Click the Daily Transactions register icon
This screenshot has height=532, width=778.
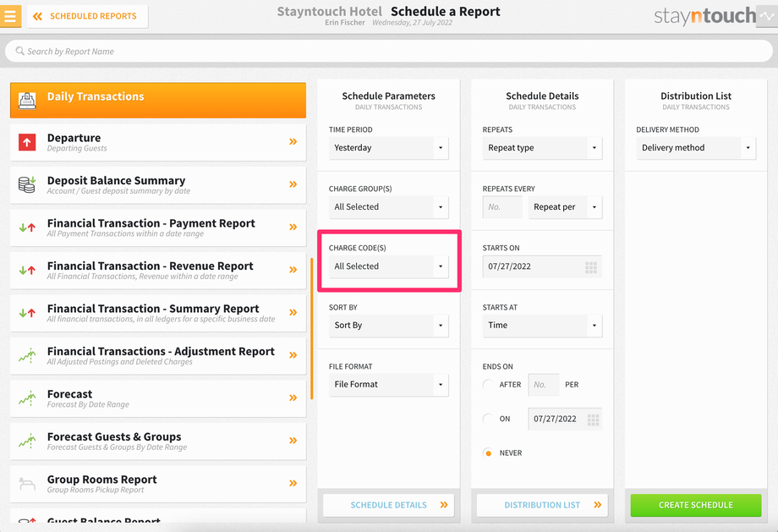point(27,101)
